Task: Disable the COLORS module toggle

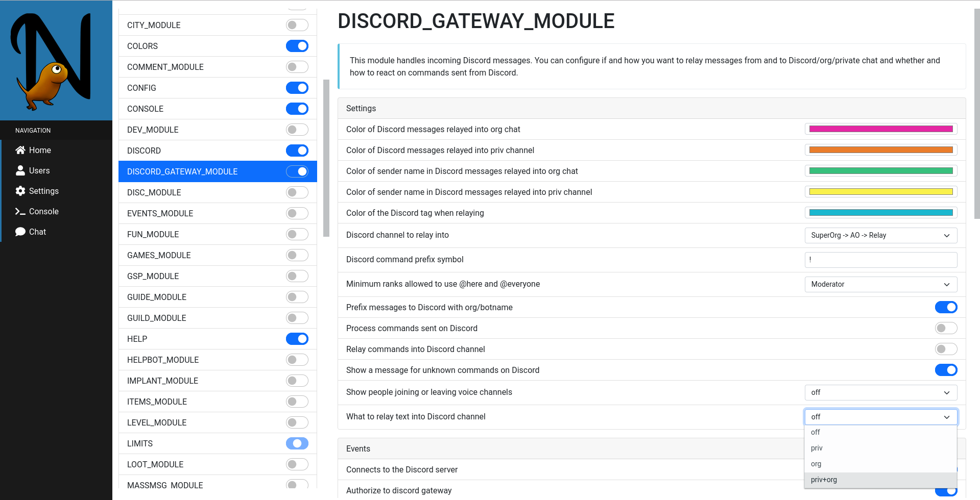Action: [297, 46]
